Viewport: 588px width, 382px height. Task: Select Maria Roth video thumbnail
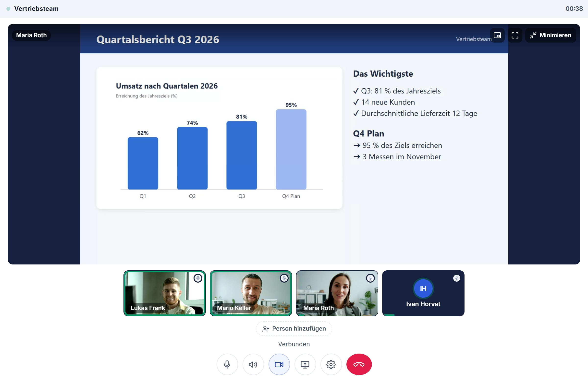(337, 293)
